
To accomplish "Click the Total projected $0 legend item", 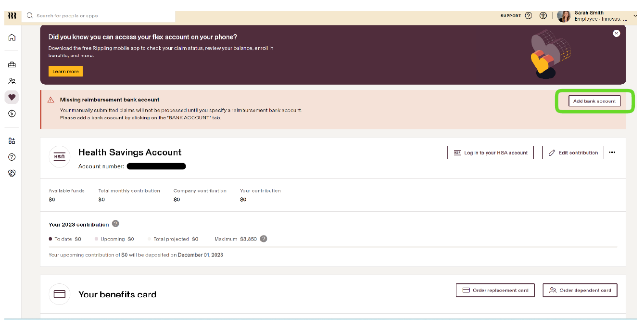I will click(173, 239).
